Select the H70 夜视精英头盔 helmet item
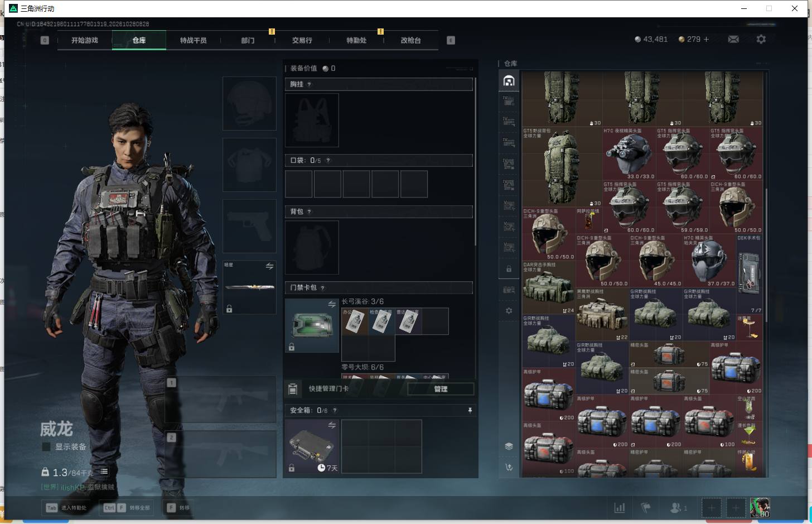 point(629,153)
